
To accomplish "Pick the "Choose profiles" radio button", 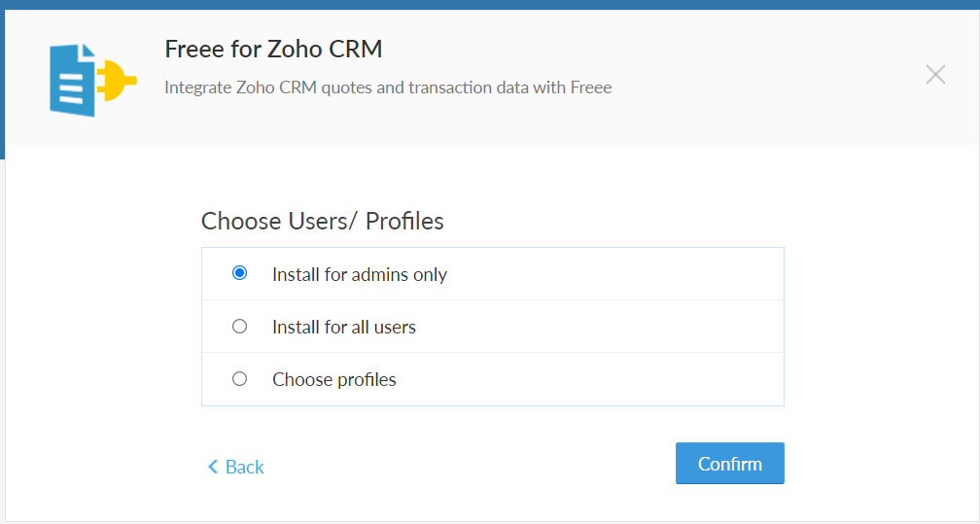I will click(x=240, y=379).
